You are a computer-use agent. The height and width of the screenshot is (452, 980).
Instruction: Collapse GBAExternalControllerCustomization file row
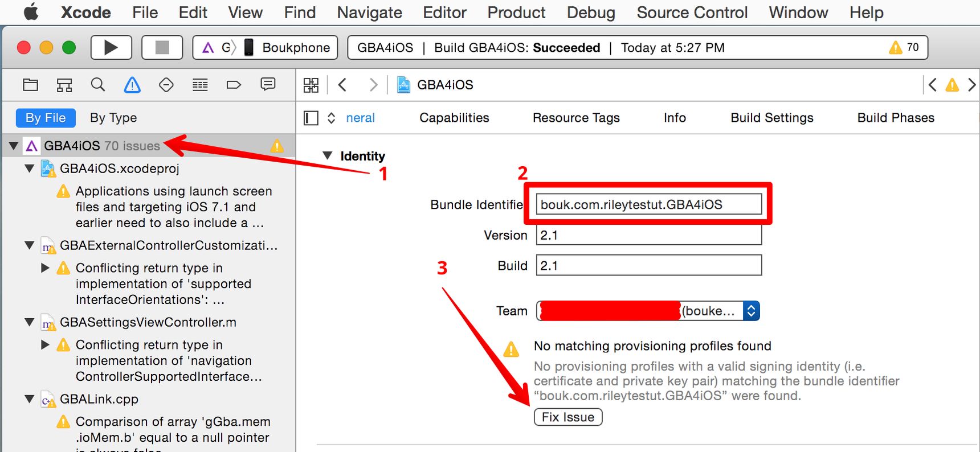(29, 245)
